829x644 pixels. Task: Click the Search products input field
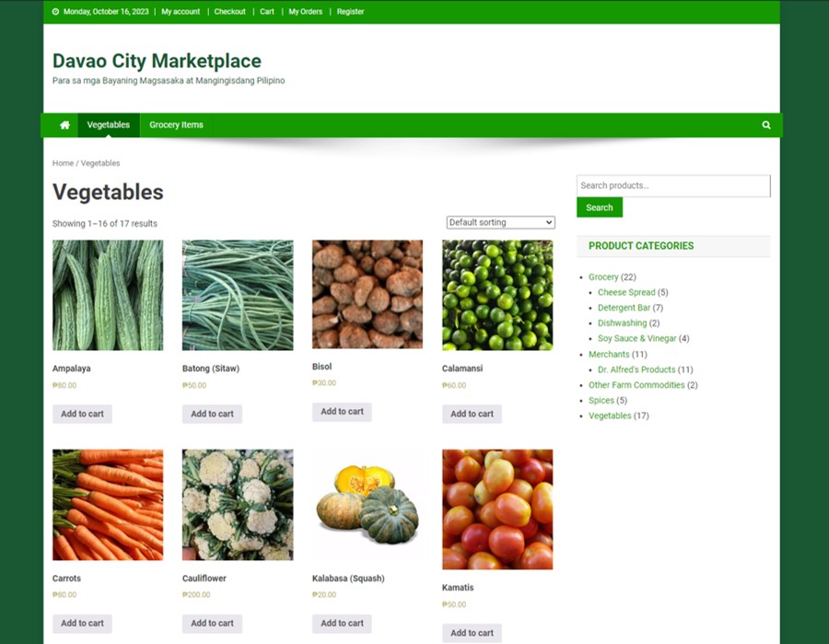click(x=672, y=186)
